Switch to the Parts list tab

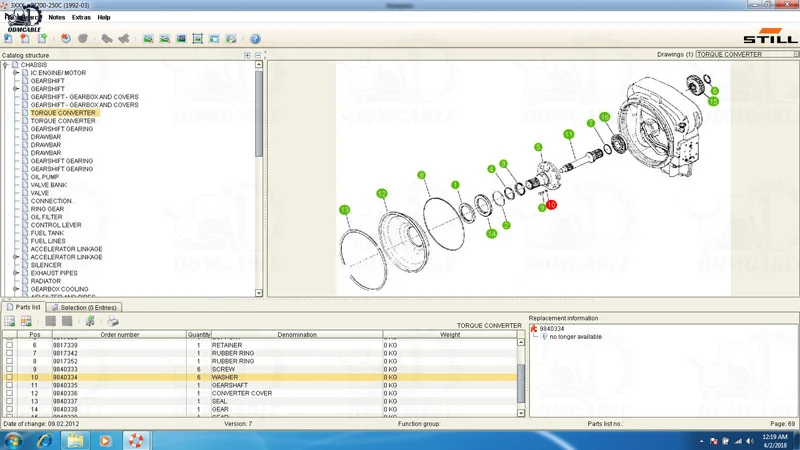(x=23, y=307)
